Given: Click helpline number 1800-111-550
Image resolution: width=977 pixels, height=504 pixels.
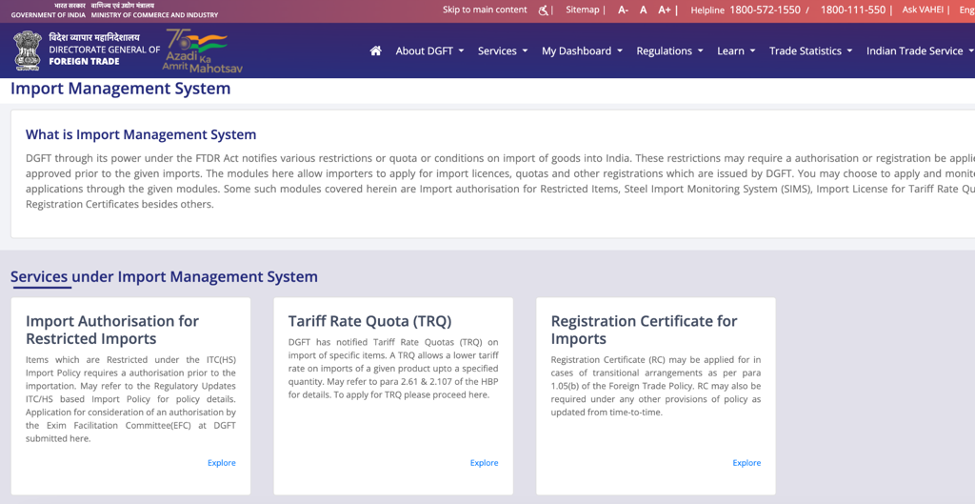Looking at the screenshot, I should point(853,10).
